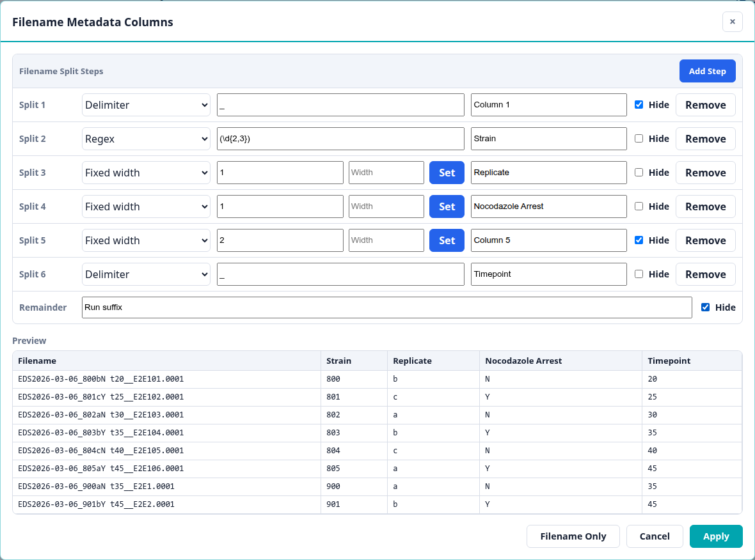The height and width of the screenshot is (560, 755).
Task: Toggle Hide checkbox for Split 6
Action: tap(639, 274)
